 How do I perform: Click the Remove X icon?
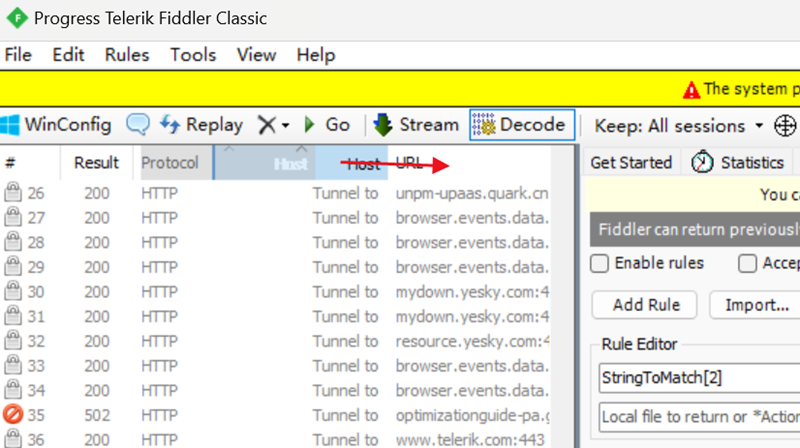[267, 125]
